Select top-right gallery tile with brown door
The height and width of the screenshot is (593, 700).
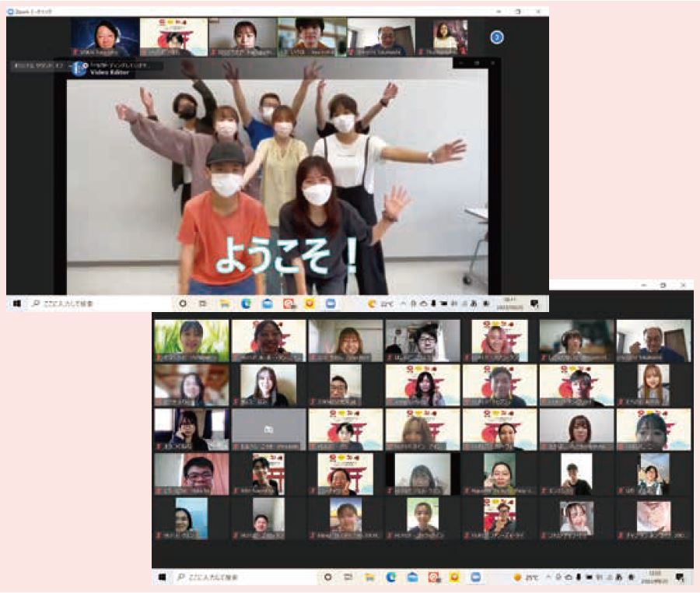click(653, 340)
